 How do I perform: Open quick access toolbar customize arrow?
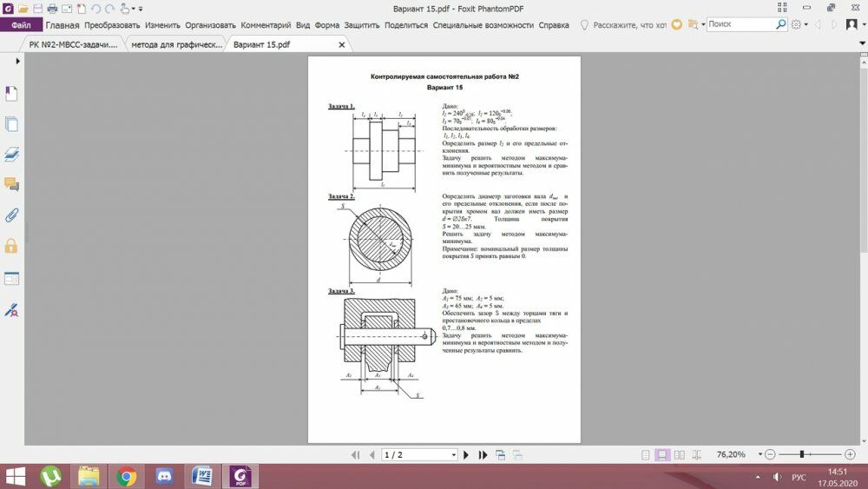tap(141, 9)
